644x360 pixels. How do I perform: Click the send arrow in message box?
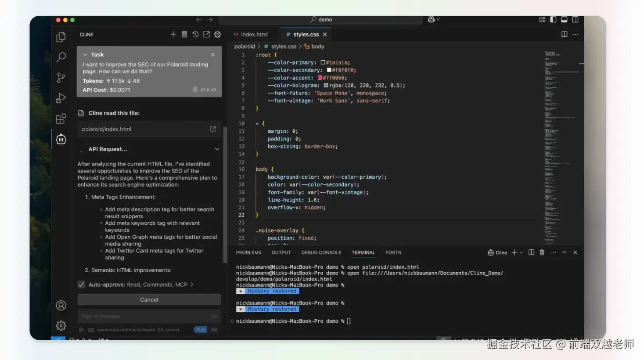click(214, 316)
